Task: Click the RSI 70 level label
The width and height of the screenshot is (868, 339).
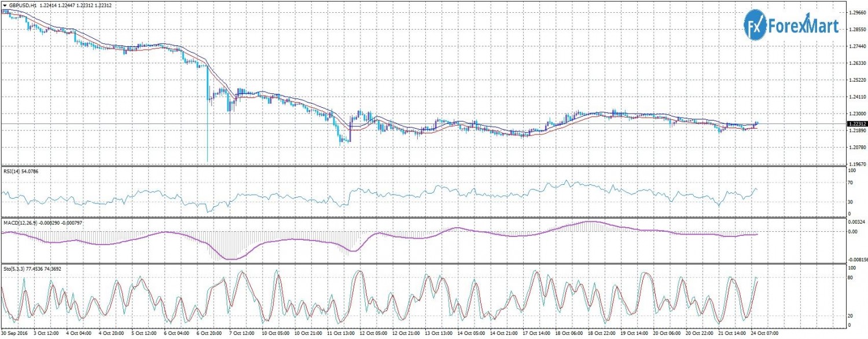Action: coord(851,183)
